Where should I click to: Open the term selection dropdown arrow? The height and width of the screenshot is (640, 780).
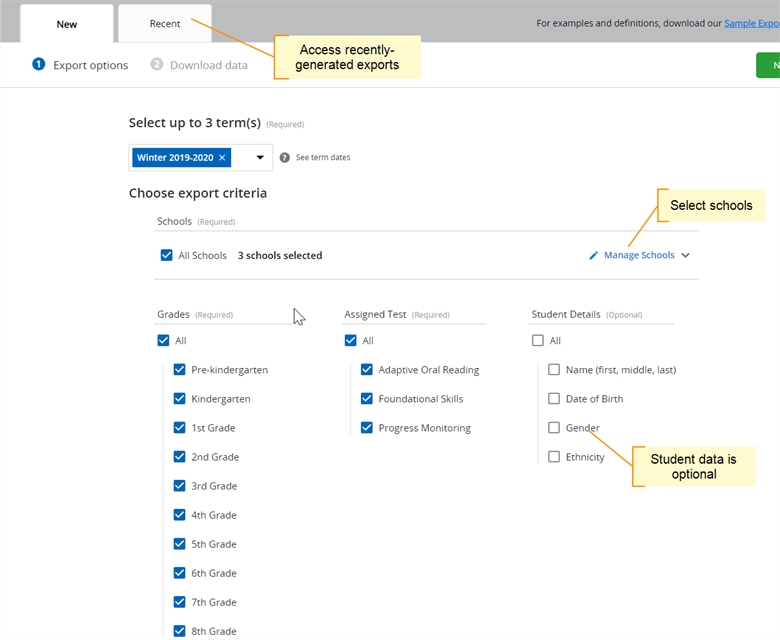pyautogui.click(x=260, y=158)
